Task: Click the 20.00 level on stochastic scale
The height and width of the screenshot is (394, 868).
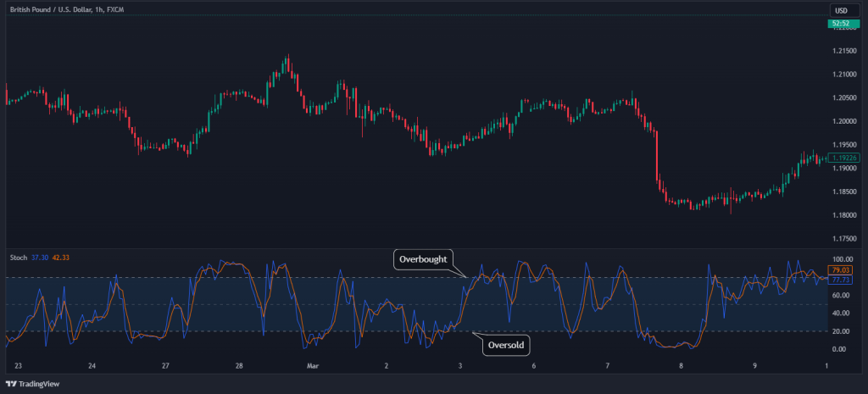Action: [841, 331]
